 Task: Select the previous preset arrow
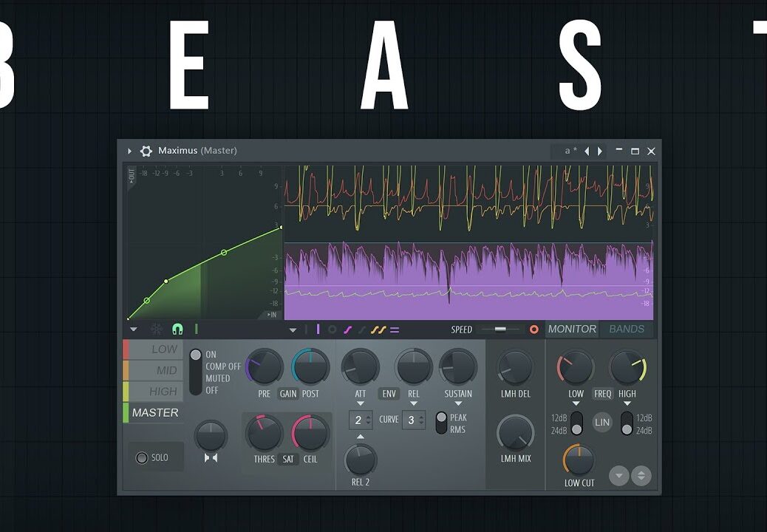[x=587, y=151]
